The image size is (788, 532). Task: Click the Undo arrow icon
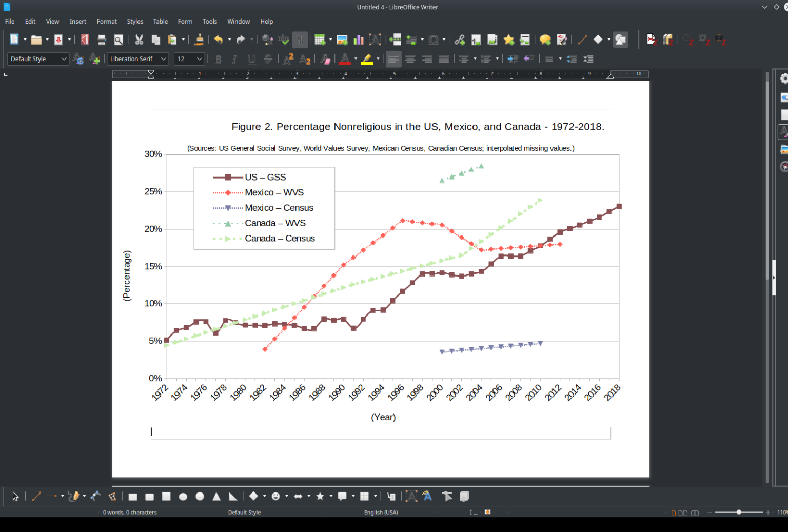coord(219,40)
